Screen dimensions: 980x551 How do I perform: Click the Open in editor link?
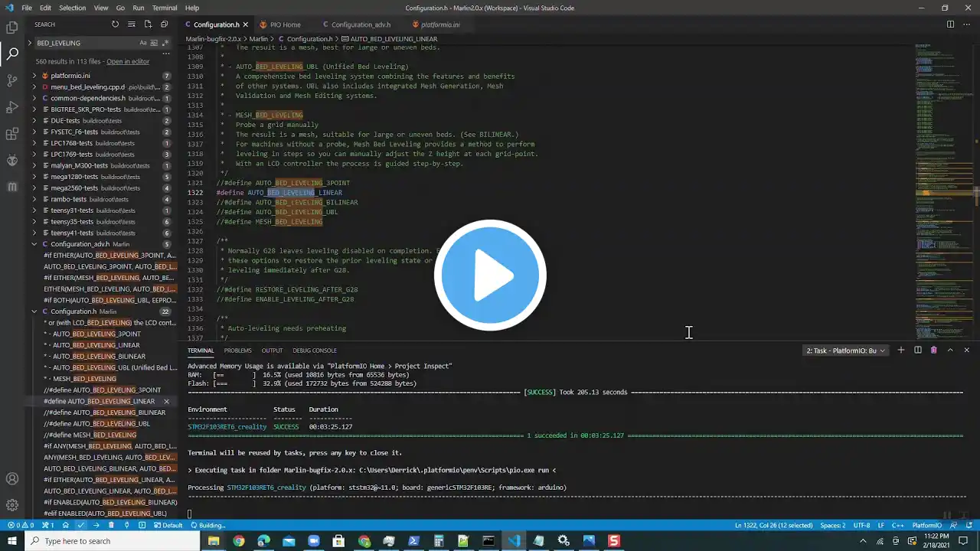(x=128, y=61)
